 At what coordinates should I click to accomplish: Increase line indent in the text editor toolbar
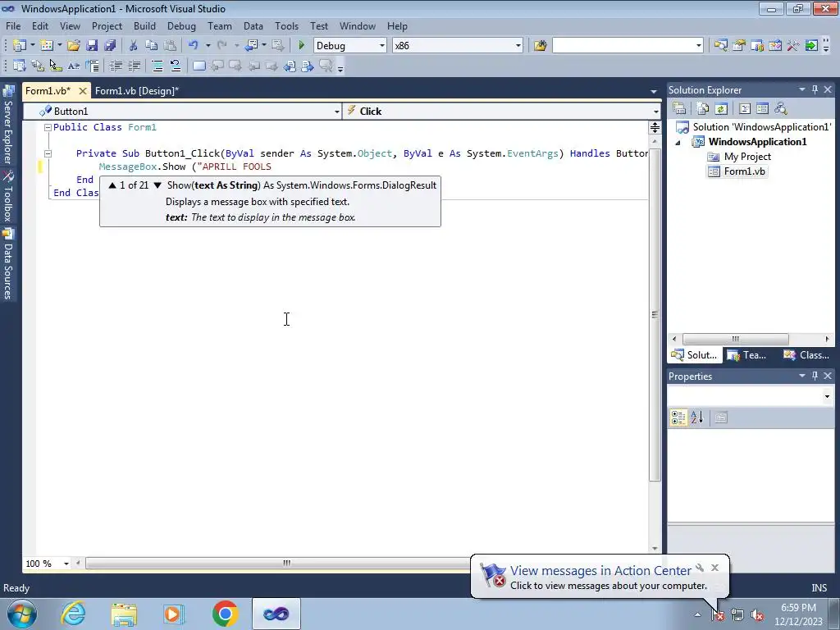pos(134,66)
